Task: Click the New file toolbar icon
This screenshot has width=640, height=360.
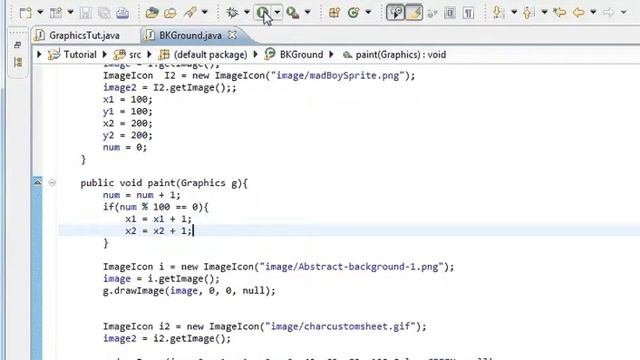Action: [x=25, y=13]
